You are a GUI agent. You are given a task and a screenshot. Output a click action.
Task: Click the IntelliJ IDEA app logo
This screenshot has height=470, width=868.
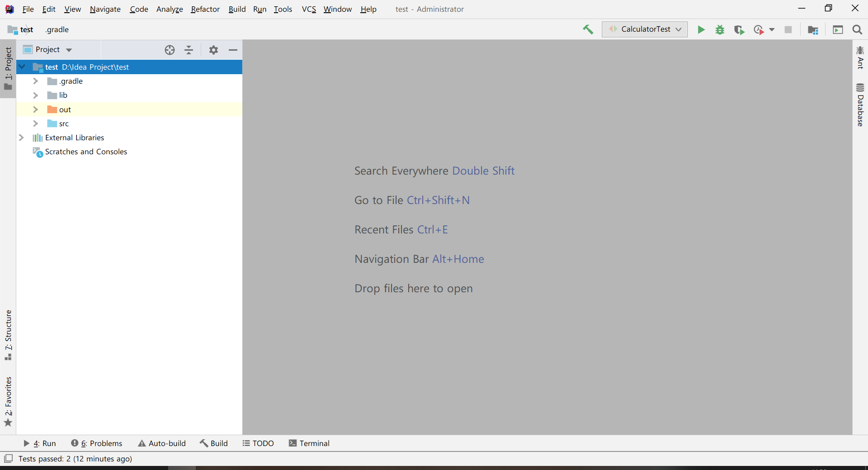click(9, 9)
